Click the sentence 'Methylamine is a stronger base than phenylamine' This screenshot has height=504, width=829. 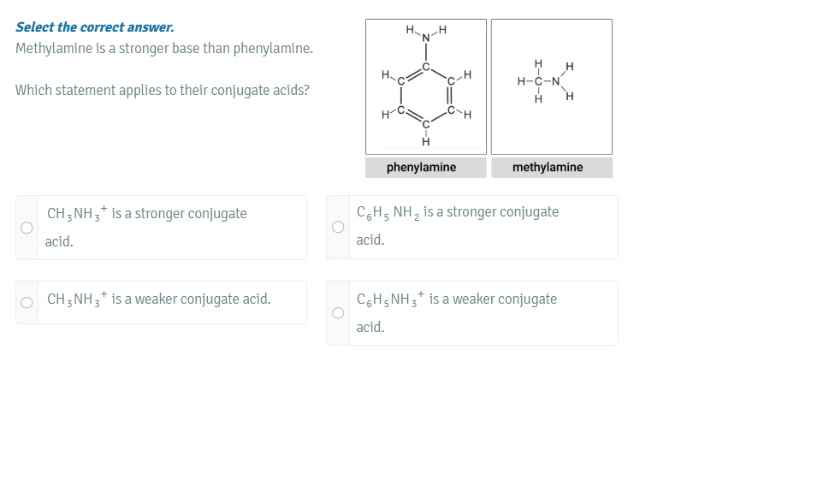pos(164,48)
